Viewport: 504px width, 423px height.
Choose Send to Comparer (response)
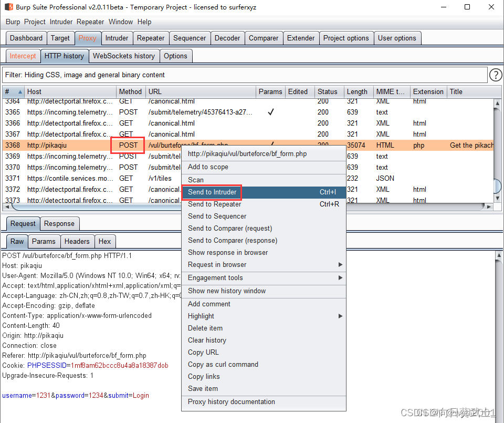point(264,240)
